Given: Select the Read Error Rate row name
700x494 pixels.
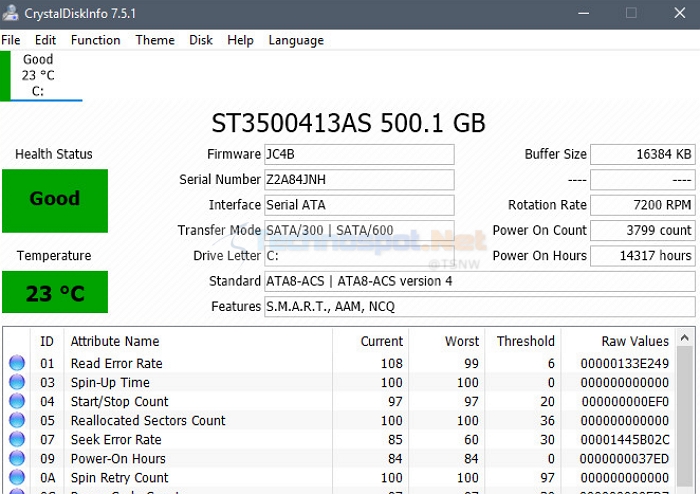Looking at the screenshot, I should (117, 363).
